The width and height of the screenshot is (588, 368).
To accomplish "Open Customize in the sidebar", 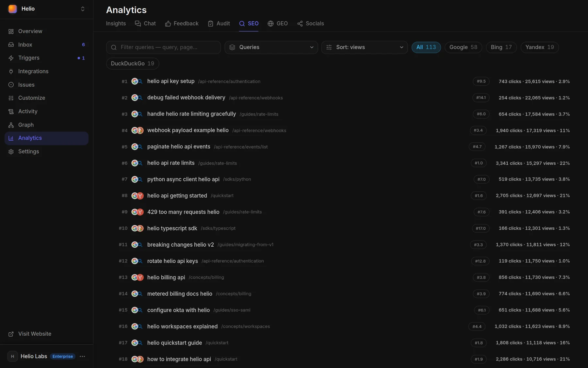I will coord(46,98).
